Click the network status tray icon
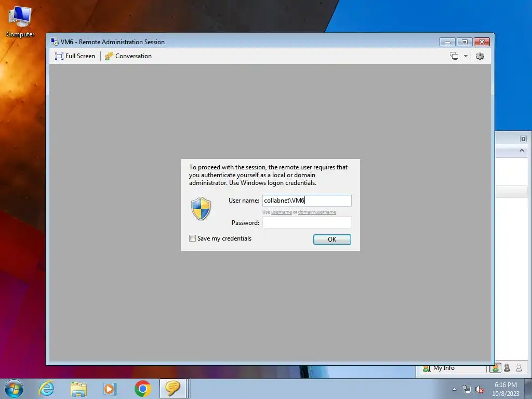532x399 pixels. click(x=467, y=389)
